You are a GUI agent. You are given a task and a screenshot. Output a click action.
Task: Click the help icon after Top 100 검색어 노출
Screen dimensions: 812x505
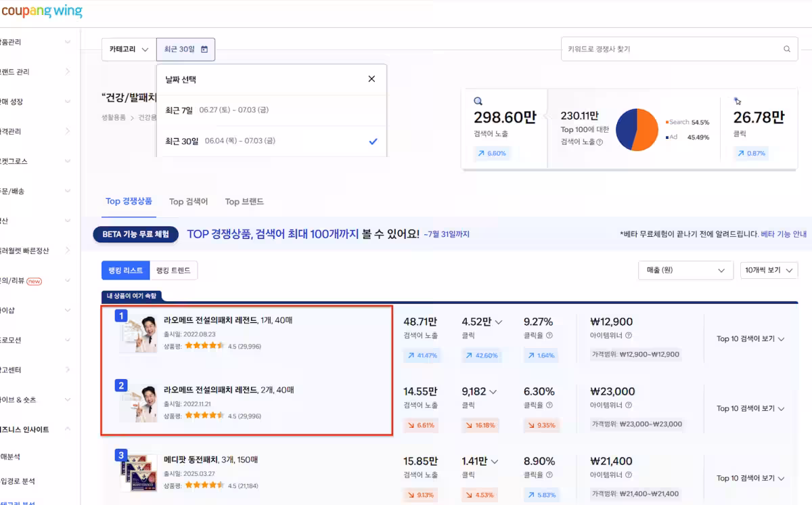click(x=600, y=142)
